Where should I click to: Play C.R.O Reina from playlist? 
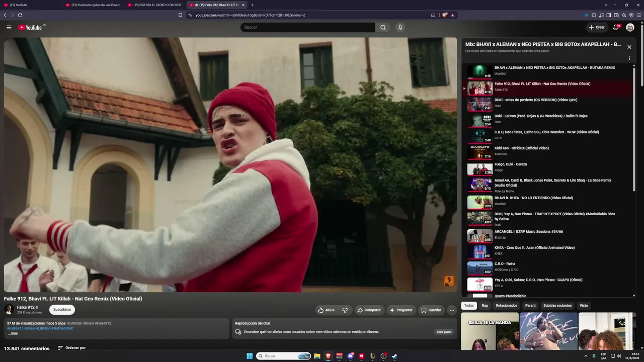pos(547,268)
